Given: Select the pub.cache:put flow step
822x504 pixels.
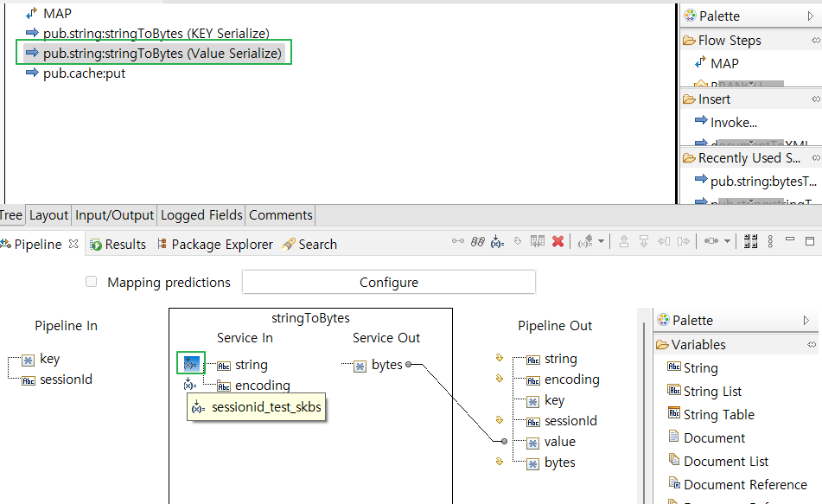Looking at the screenshot, I should click(x=84, y=73).
